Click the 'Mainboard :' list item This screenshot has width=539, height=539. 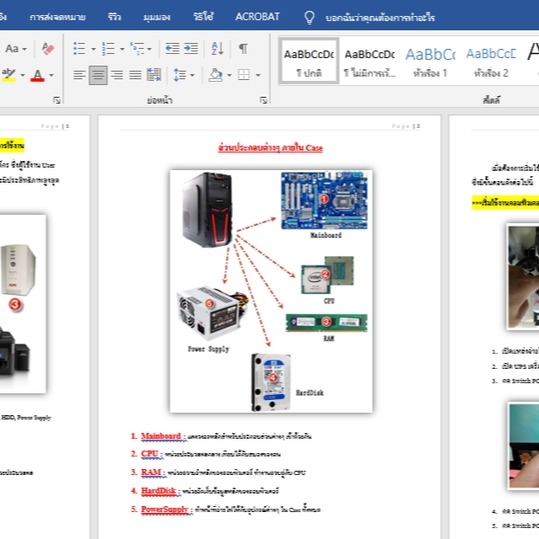(221, 436)
